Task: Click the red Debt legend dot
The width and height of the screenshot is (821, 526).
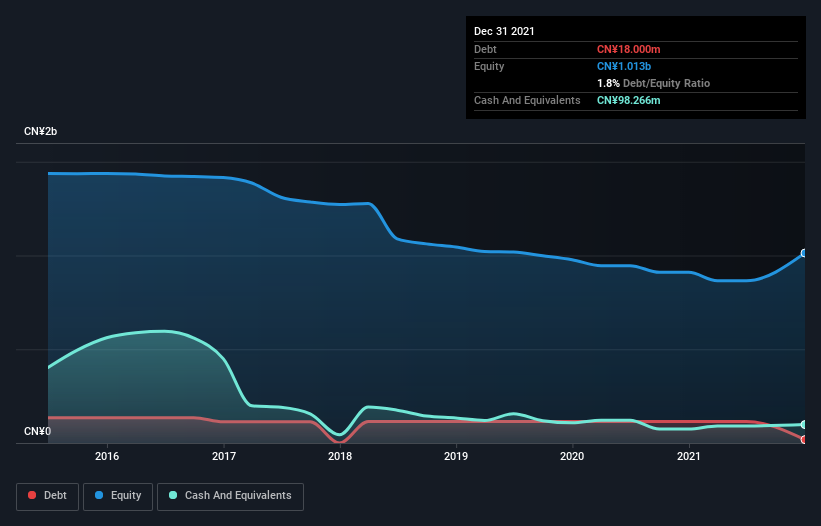Action: [x=32, y=495]
